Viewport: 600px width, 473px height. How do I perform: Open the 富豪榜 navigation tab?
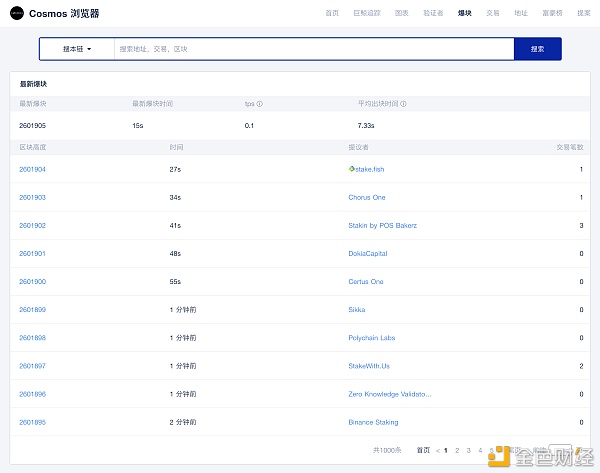553,13
